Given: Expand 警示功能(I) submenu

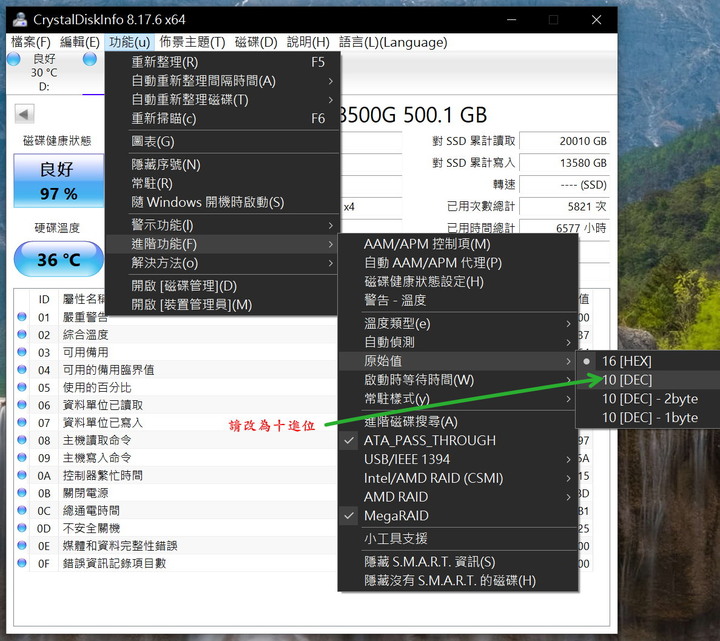Looking at the screenshot, I should point(223,225).
